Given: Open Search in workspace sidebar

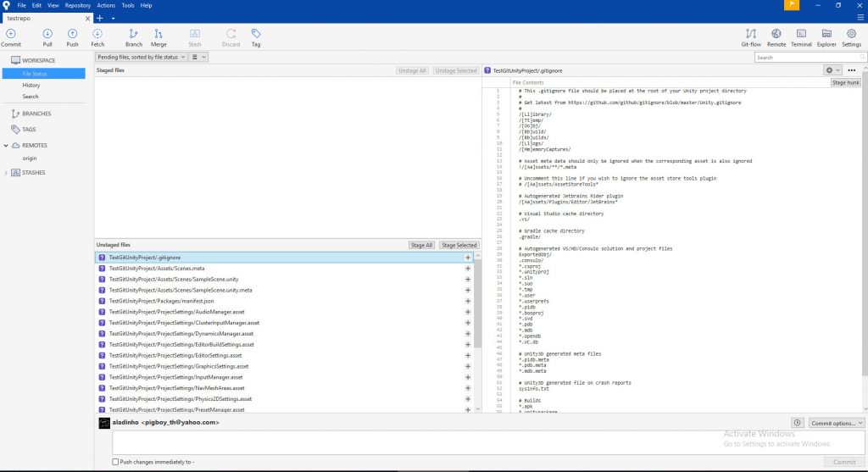Looking at the screenshot, I should 31,97.
